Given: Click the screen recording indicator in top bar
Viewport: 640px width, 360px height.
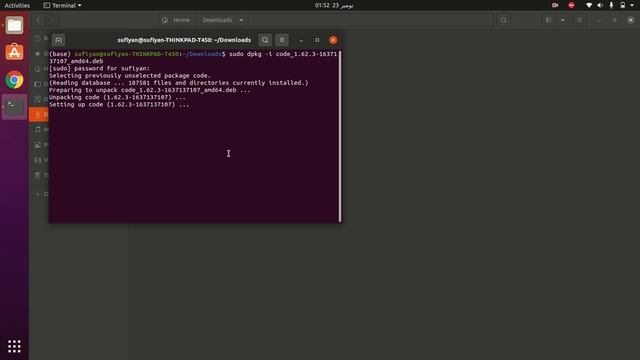Looking at the screenshot, I should [555, 5].
